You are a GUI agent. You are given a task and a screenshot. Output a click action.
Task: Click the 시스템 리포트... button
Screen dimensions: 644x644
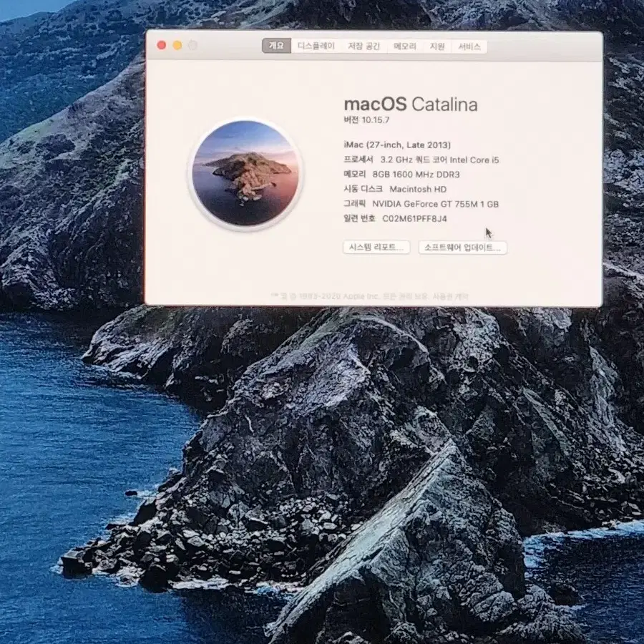pos(376,248)
